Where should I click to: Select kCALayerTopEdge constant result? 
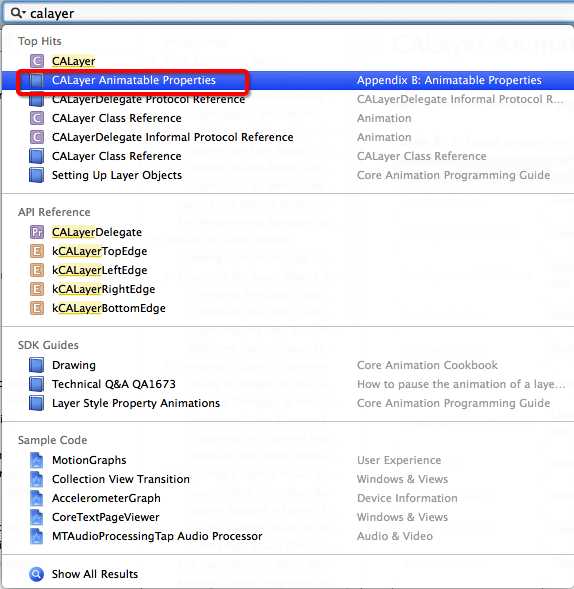pos(288,251)
